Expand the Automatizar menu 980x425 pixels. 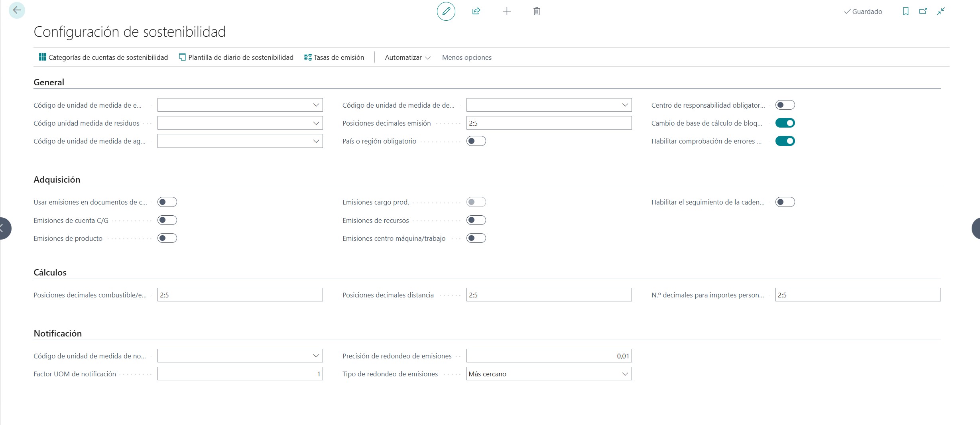pos(407,57)
